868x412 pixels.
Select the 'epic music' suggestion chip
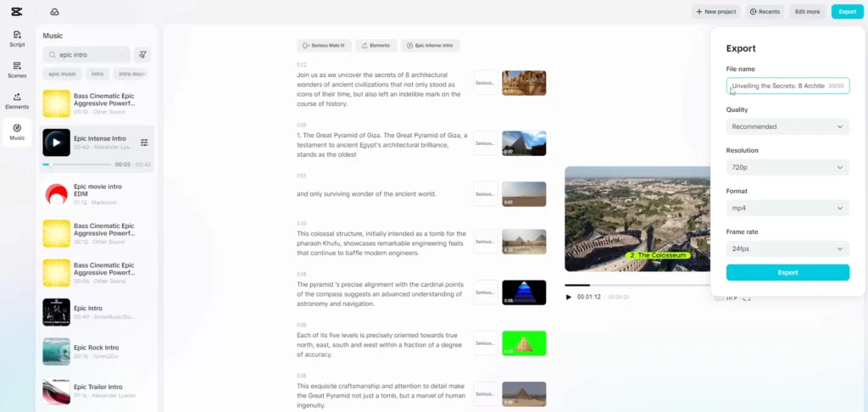tap(63, 74)
